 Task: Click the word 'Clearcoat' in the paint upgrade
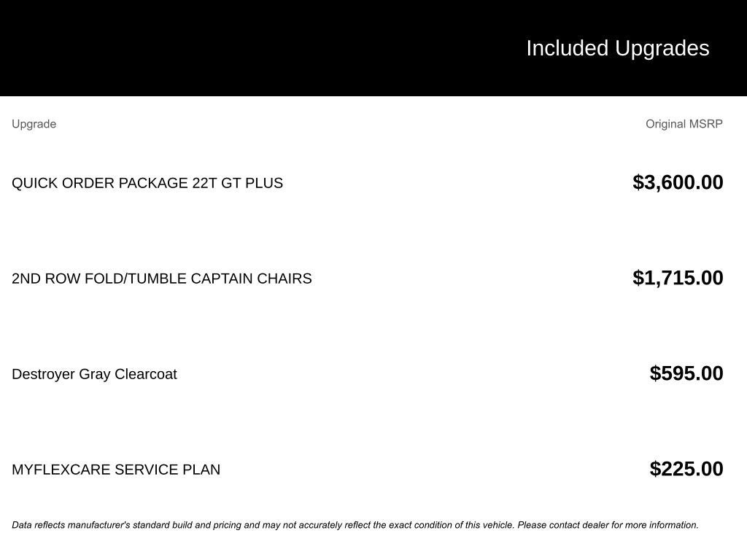tap(145, 374)
